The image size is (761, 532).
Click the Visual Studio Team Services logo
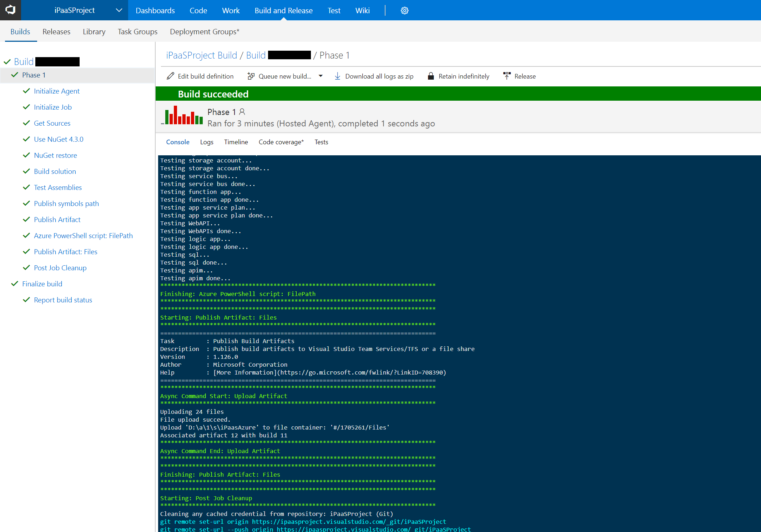click(x=10, y=10)
